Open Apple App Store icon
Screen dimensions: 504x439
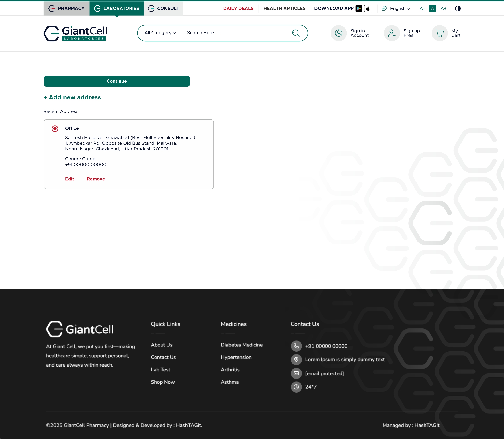[368, 9]
